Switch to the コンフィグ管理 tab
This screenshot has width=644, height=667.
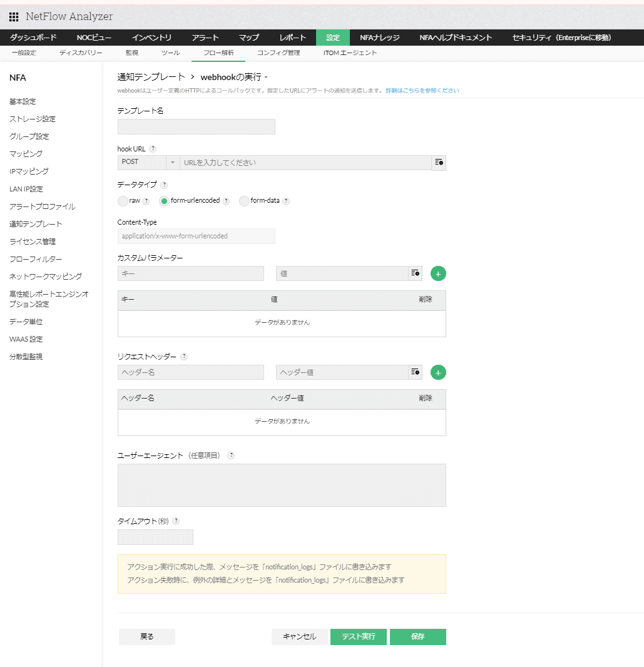(278, 53)
